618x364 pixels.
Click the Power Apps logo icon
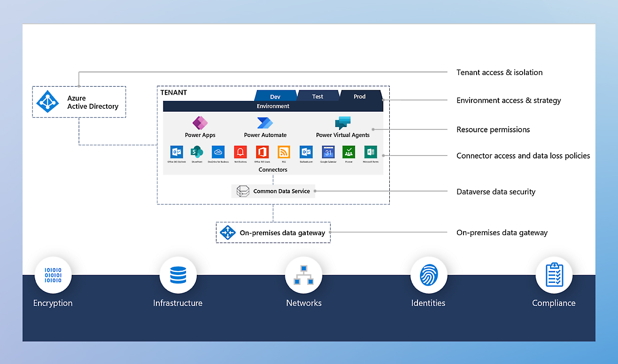[200, 123]
